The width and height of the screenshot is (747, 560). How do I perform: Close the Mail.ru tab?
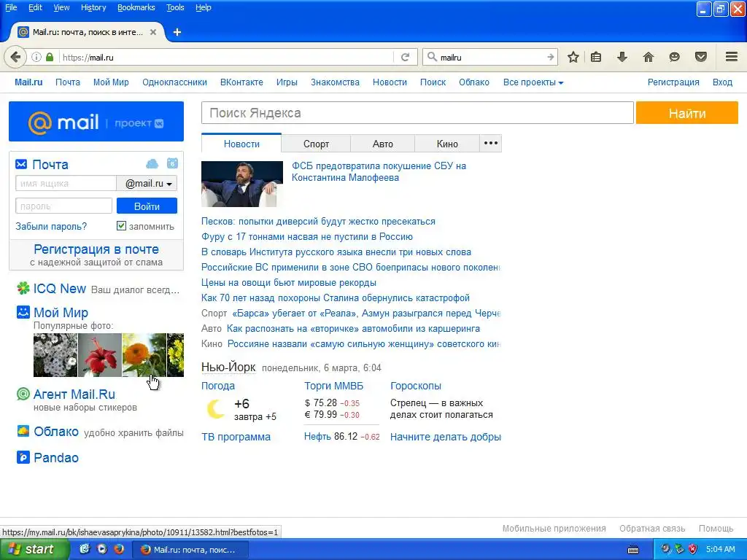153,32
